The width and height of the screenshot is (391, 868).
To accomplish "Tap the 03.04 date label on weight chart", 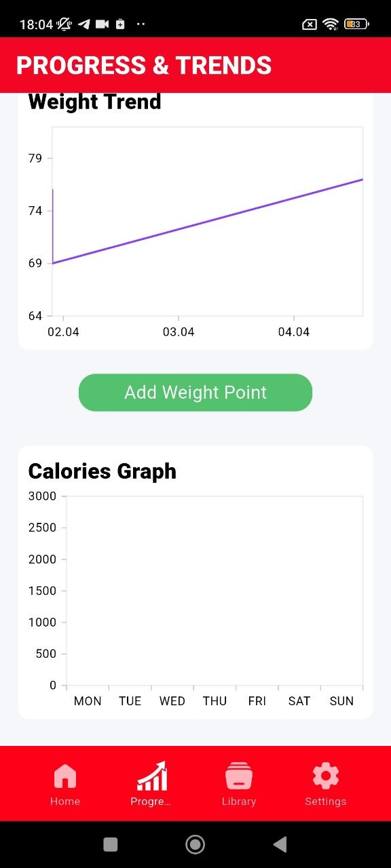I will (179, 332).
